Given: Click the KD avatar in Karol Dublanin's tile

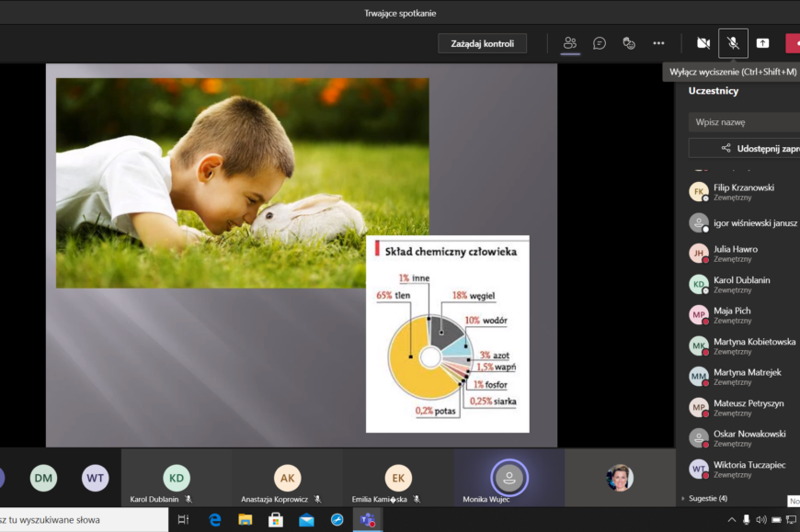Looking at the screenshot, I should tap(177, 478).
